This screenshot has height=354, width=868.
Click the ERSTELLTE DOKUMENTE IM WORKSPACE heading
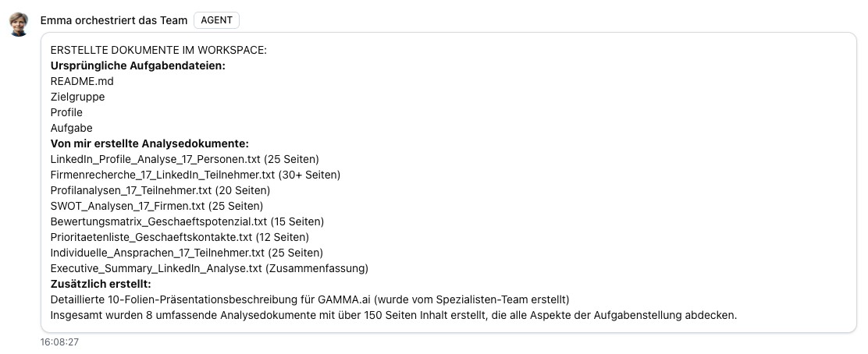click(158, 50)
